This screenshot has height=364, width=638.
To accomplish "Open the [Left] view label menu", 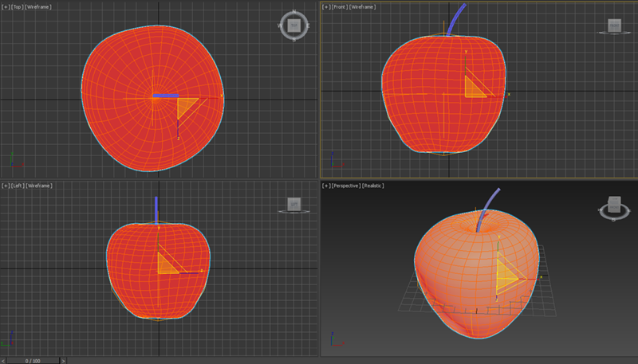I will [x=18, y=186].
